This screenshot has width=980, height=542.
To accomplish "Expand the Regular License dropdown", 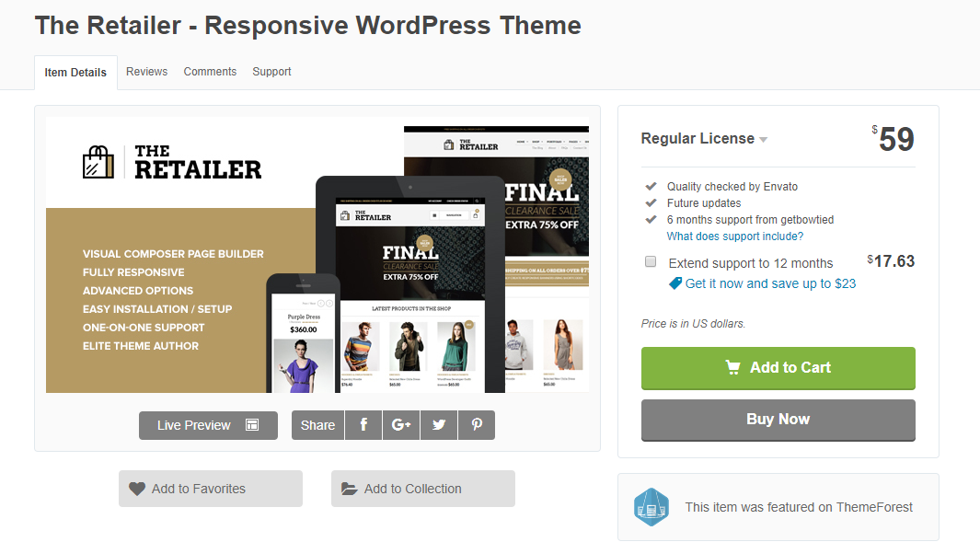I will 704,139.
